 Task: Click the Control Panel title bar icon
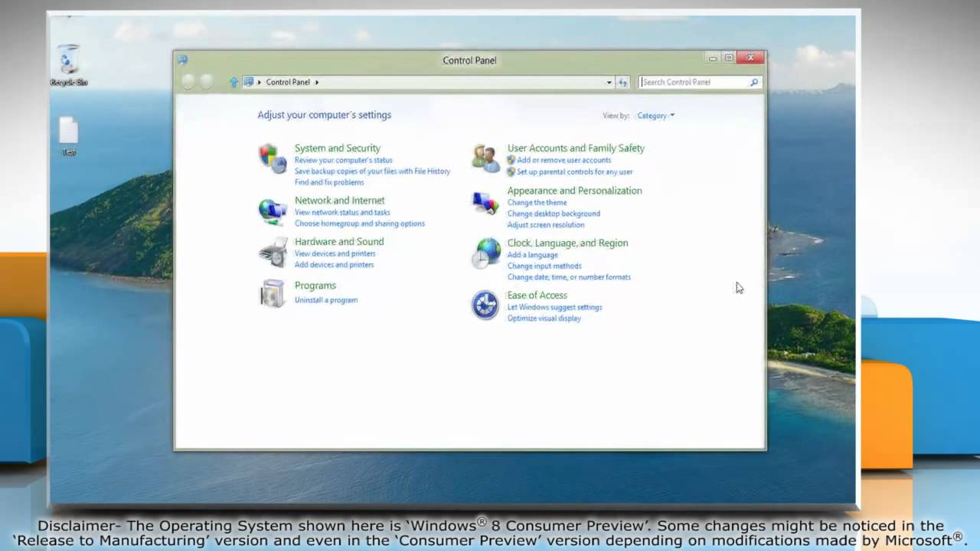click(182, 60)
